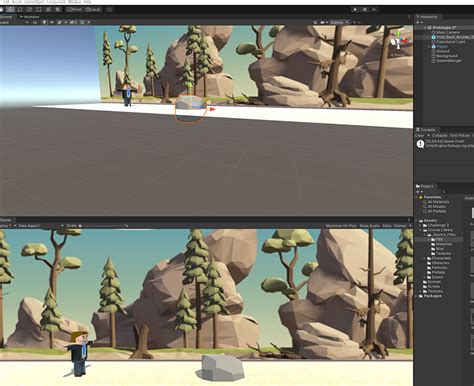Select the Move tool in the toolbar
Screen dimensions: 474x386
11,9
